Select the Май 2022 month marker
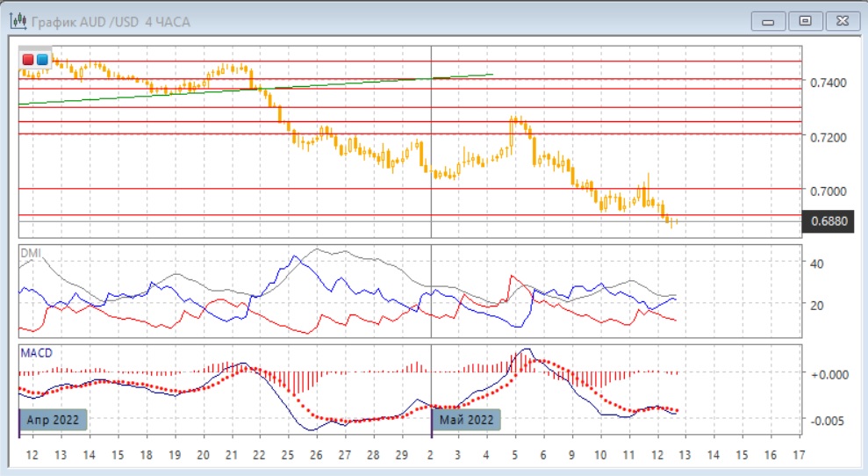 click(468, 420)
